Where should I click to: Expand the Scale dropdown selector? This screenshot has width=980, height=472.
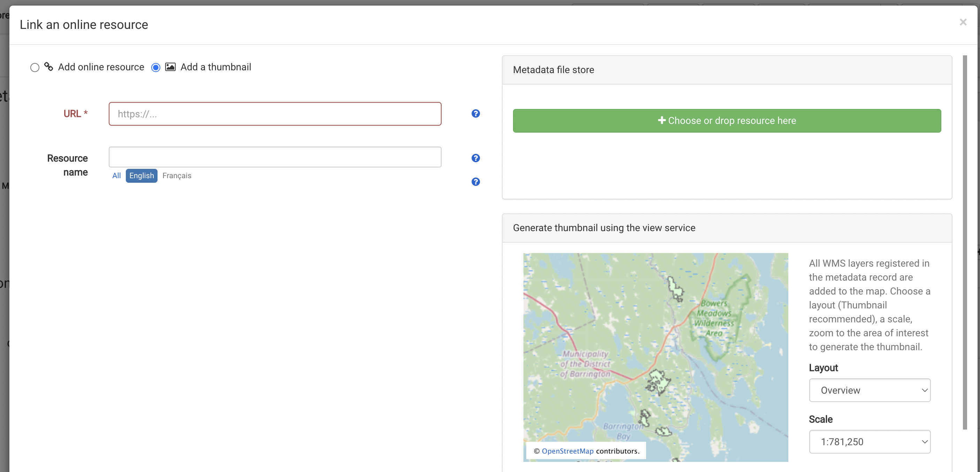870,442
